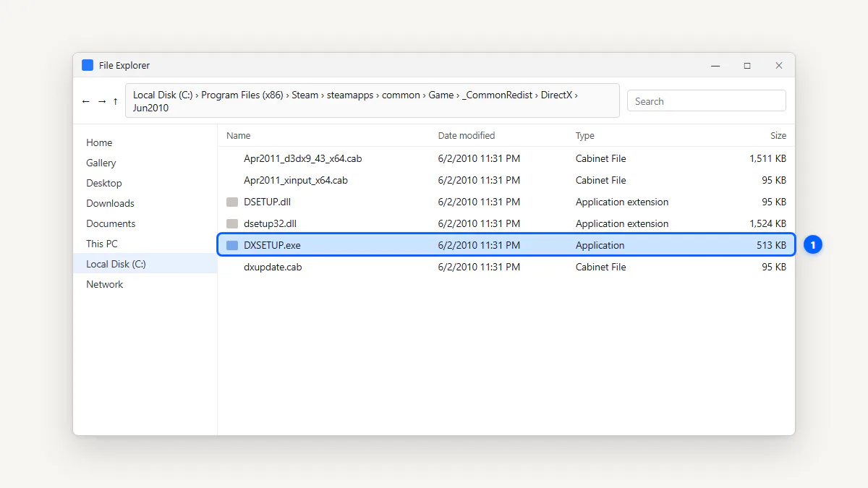Open Desktop in the sidebar
The width and height of the screenshot is (868, 488).
(145, 183)
